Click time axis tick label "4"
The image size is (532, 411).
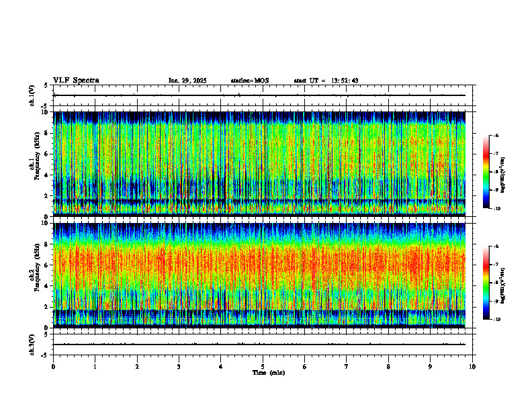pyautogui.click(x=221, y=367)
